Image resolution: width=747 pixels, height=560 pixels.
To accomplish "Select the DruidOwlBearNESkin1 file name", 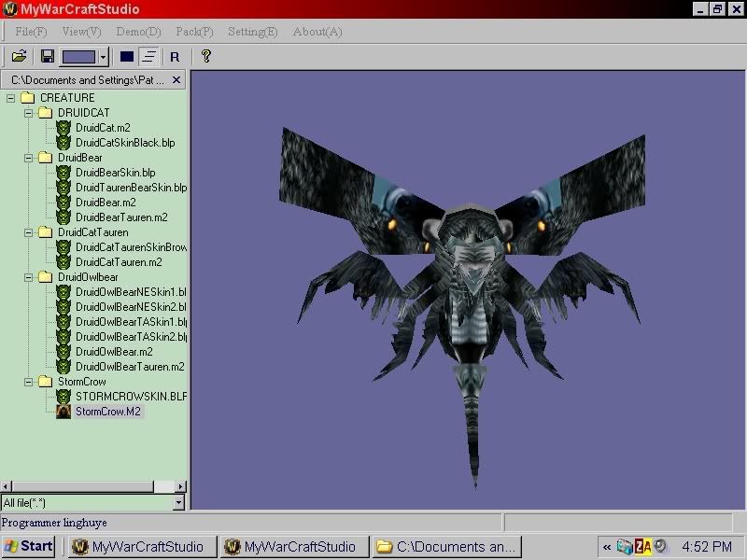I will (131, 292).
